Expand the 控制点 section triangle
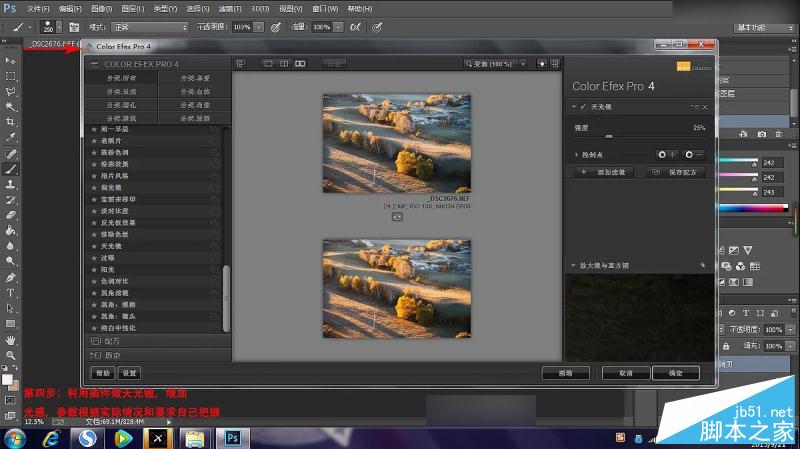 point(577,155)
